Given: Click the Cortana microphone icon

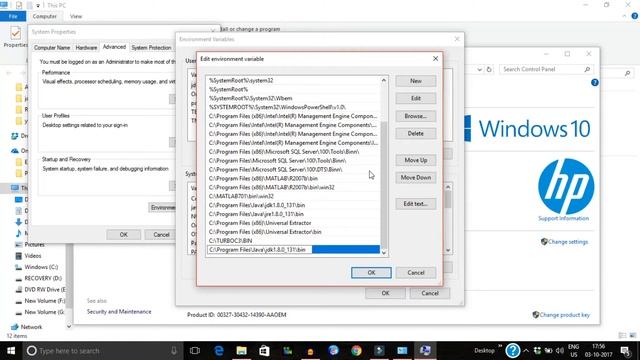Looking at the screenshot, I should pyautogui.click(x=174, y=351).
